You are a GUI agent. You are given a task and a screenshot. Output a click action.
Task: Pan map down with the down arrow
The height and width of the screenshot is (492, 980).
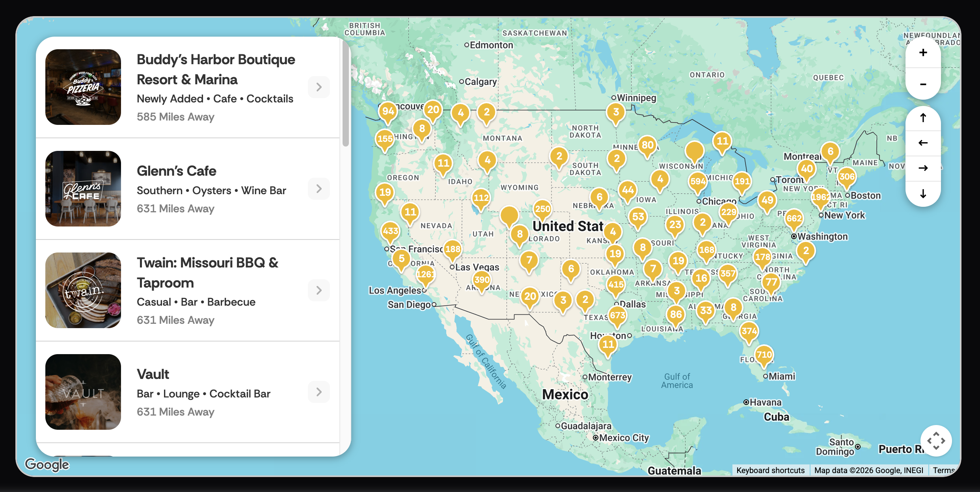tap(923, 193)
